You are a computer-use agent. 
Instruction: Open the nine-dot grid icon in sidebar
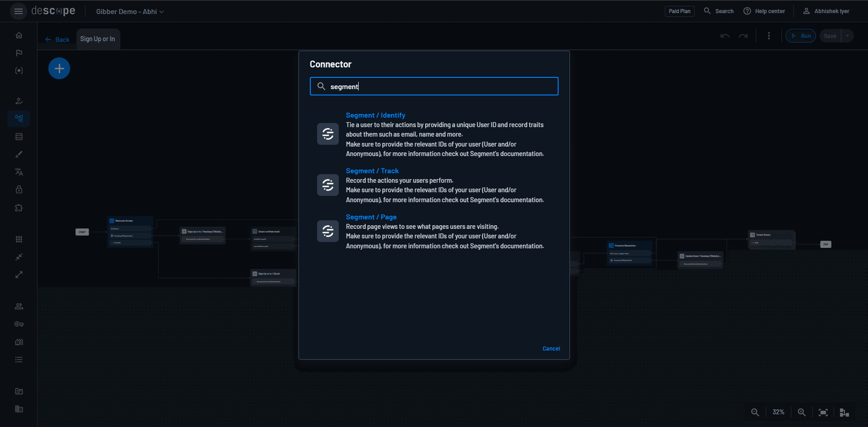click(19, 239)
